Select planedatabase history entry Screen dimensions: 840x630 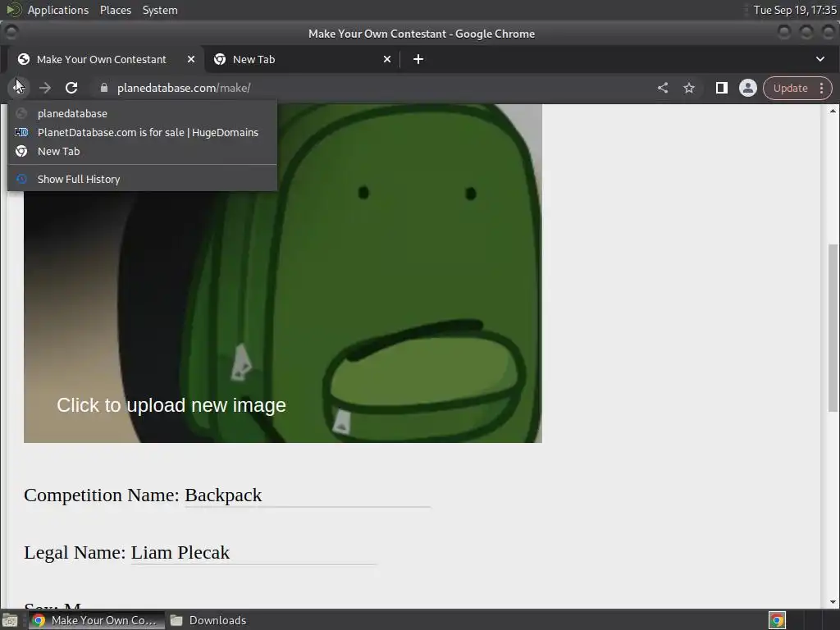point(143,113)
